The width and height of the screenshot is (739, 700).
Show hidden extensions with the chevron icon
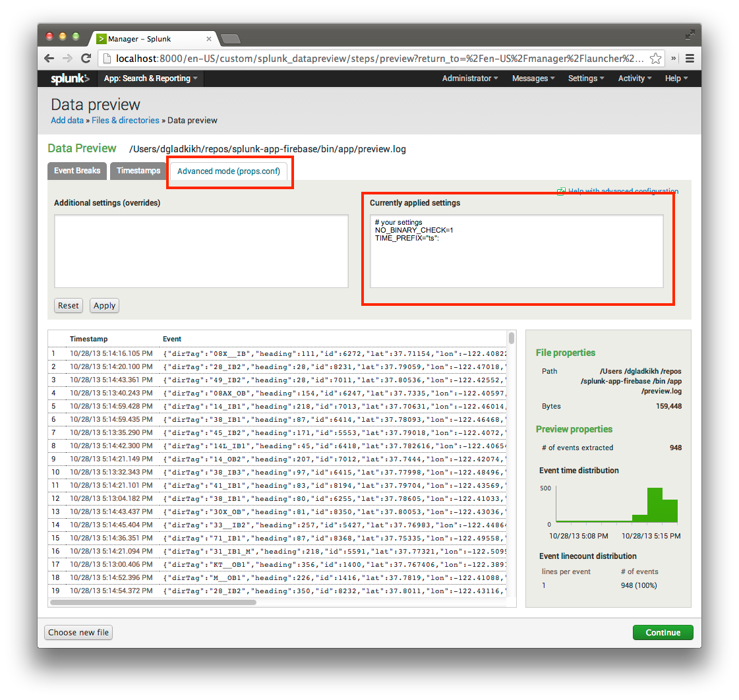point(674,59)
